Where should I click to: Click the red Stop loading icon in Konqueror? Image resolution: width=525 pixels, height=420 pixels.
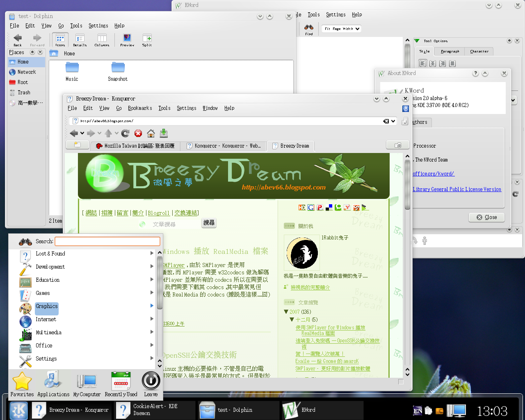point(138,133)
